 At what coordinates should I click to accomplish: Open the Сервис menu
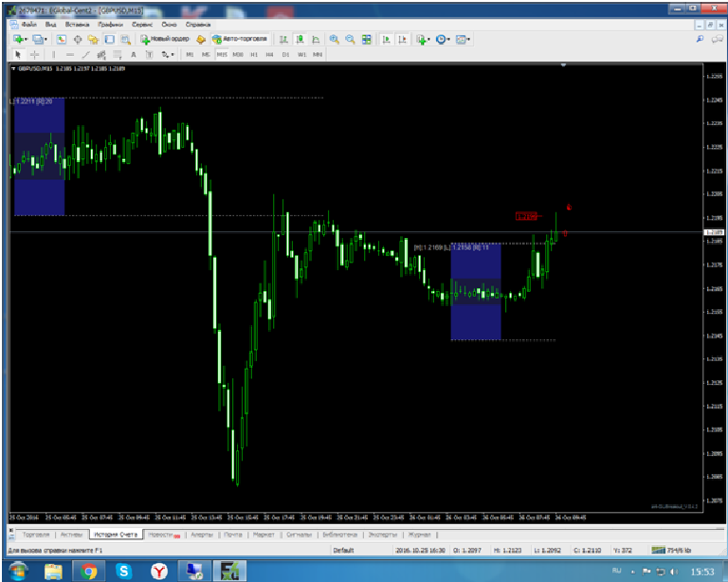tap(142, 25)
